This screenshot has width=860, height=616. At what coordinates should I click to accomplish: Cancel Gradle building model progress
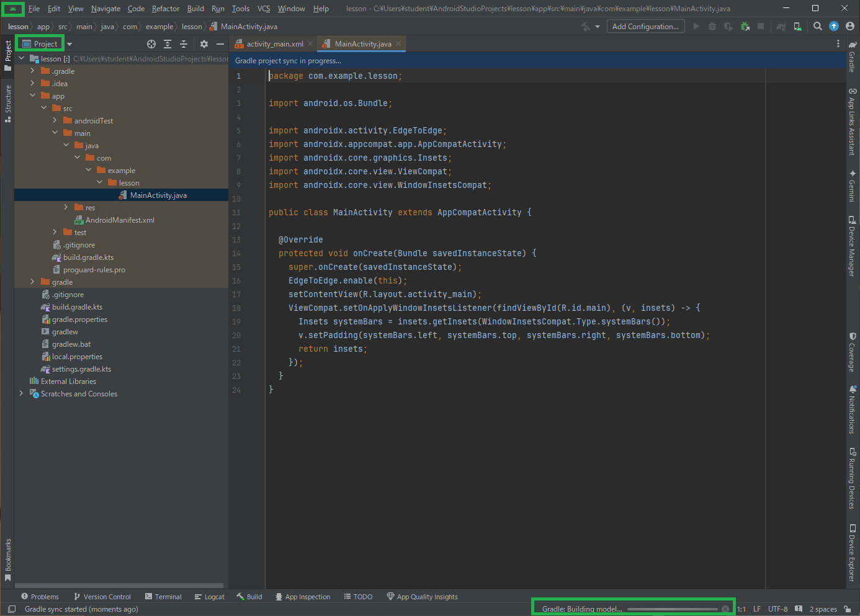(x=725, y=609)
